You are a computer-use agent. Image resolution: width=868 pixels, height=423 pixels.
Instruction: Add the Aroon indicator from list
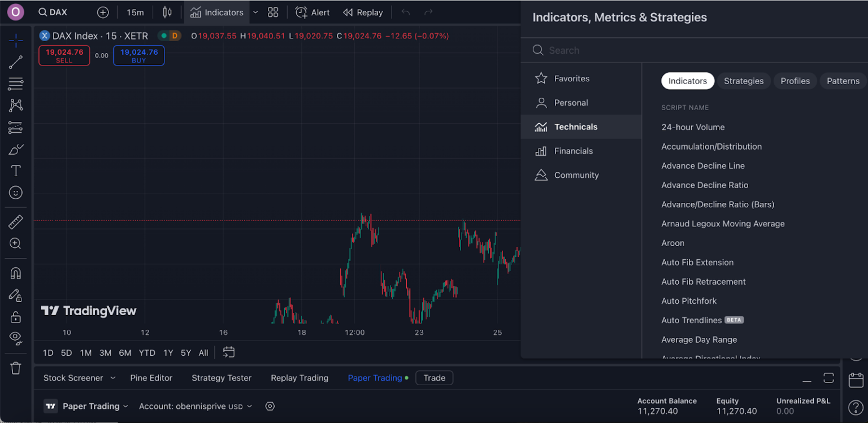672,243
